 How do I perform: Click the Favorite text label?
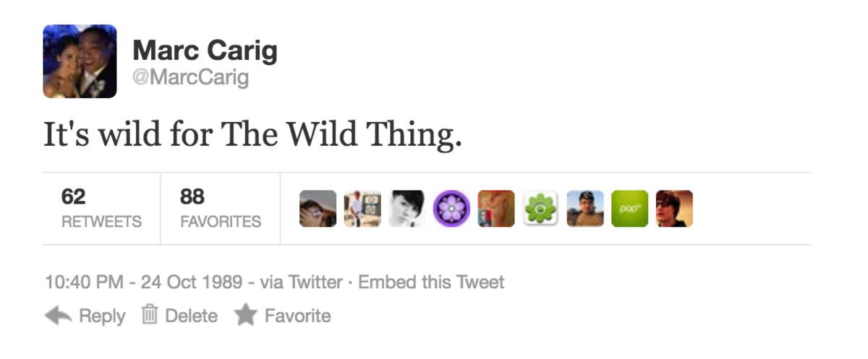coord(297,316)
